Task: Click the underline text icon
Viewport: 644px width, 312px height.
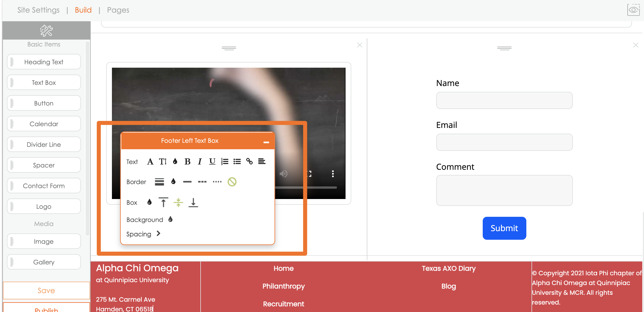Action: click(x=212, y=162)
